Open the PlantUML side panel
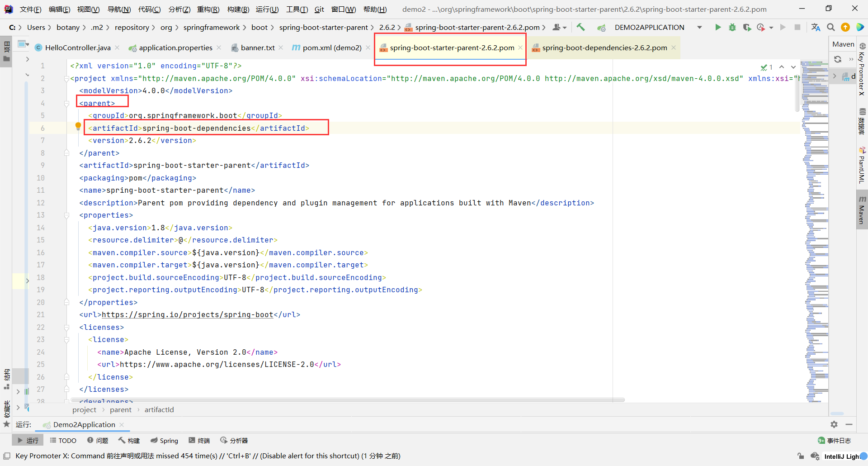868x466 pixels. pyautogui.click(x=862, y=166)
